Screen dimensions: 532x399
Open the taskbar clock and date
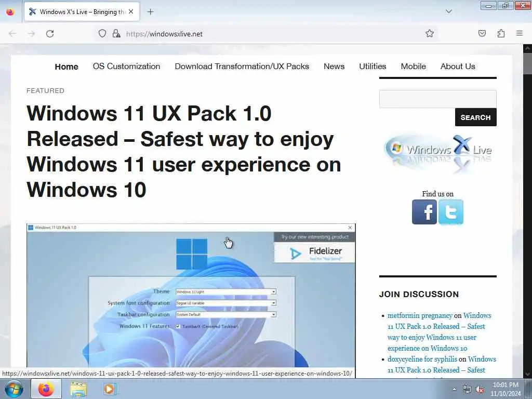[506, 389]
